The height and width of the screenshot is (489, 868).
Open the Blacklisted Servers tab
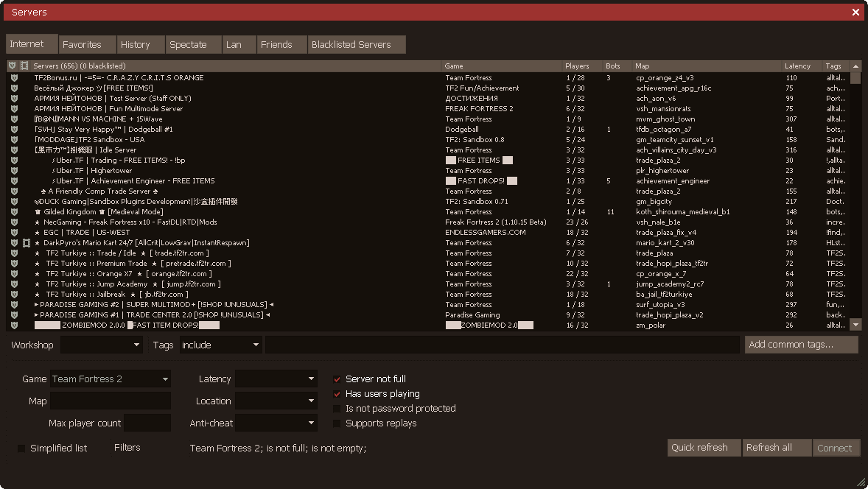[356, 45]
